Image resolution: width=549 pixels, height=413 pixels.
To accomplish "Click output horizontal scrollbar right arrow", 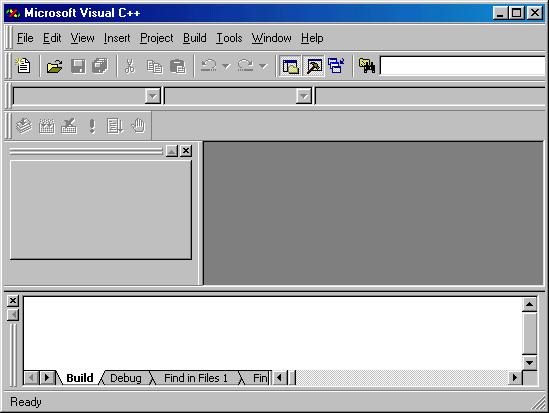I will [515, 378].
